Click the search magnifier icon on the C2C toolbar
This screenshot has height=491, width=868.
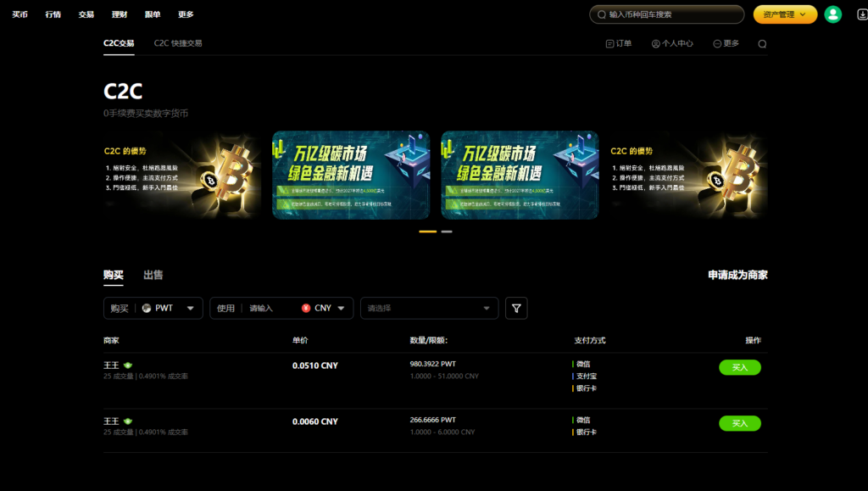tap(762, 42)
